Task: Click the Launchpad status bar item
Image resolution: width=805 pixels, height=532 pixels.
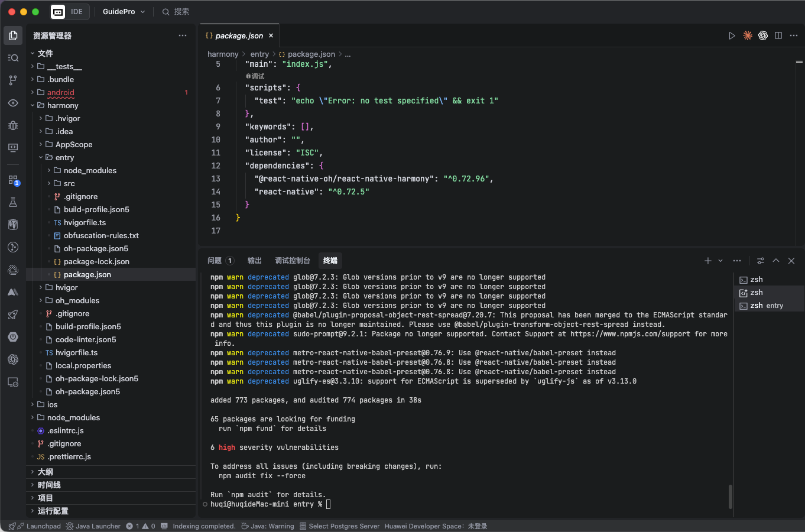Action: [x=35, y=526]
